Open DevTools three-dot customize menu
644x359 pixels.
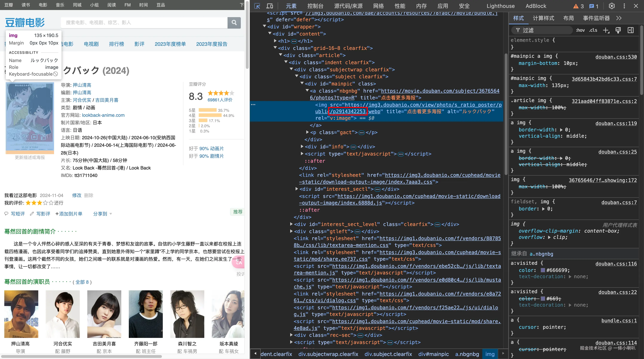coord(624,6)
